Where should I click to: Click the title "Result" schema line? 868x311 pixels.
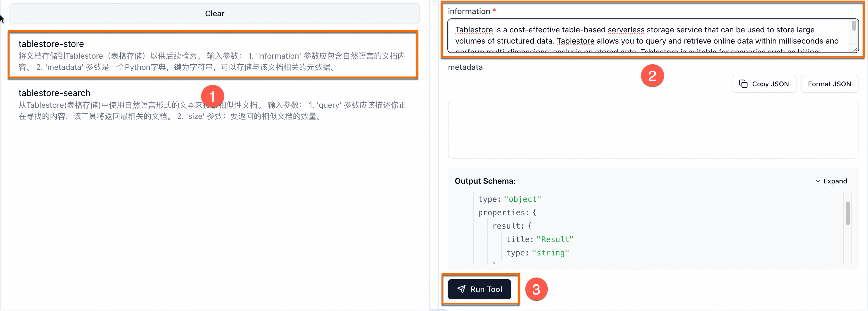click(x=540, y=240)
